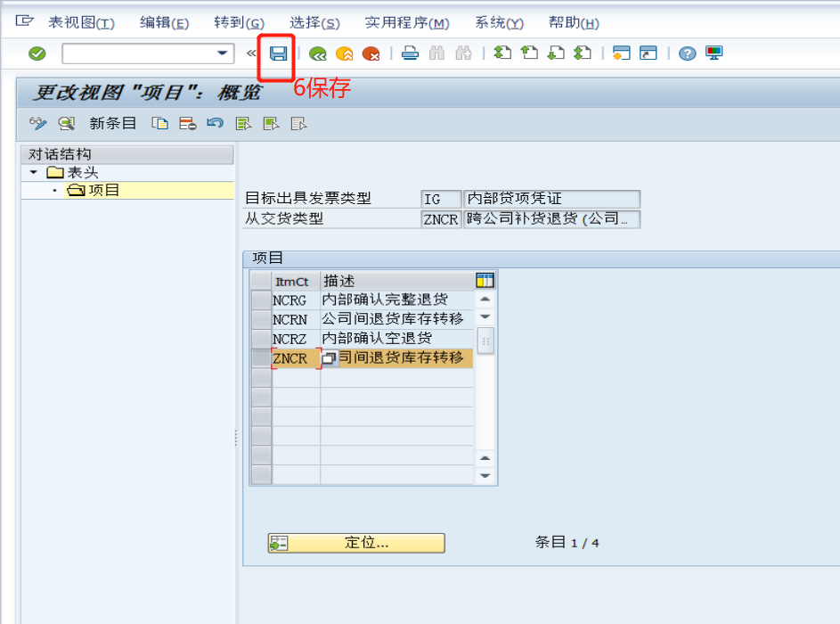The image size is (840, 624).
Task: Click the Details magnifier icon
Action: pyautogui.click(x=67, y=124)
